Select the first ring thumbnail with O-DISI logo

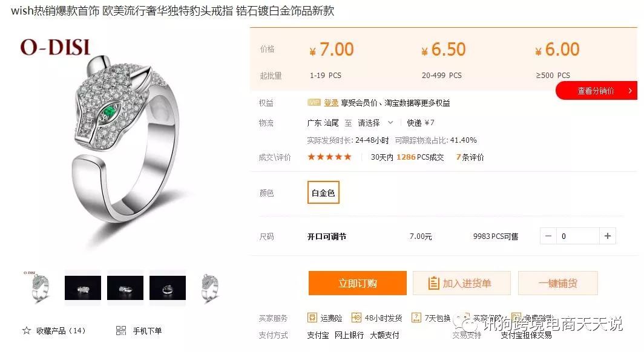40,288
